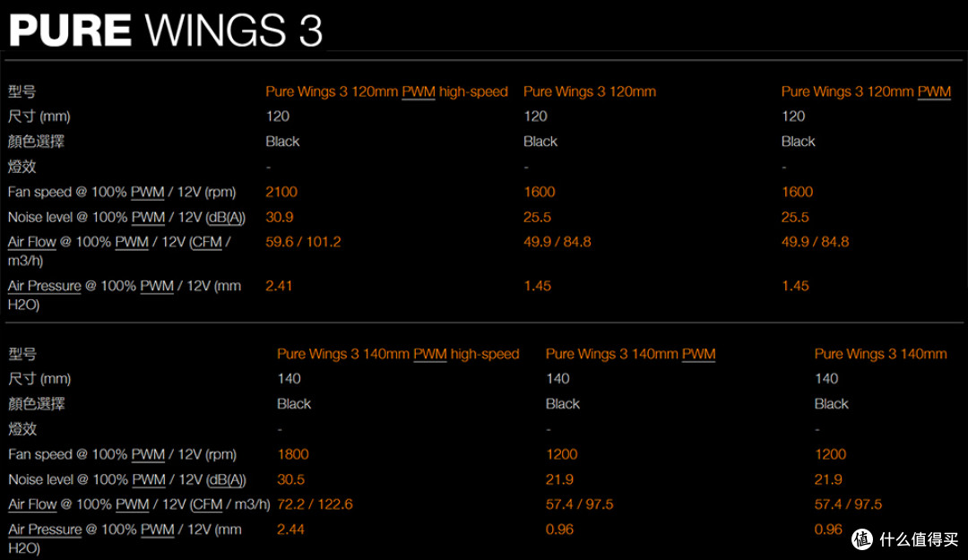The height and width of the screenshot is (560, 968).
Task: Click the CFM link in the 140mm table
Action: click(207, 504)
